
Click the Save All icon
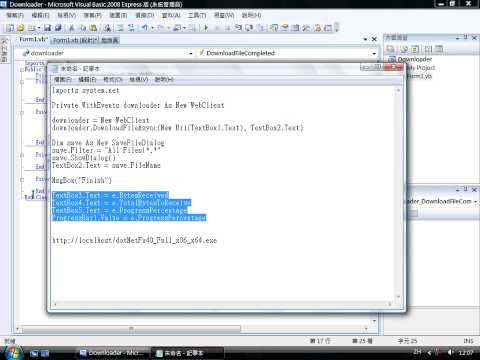pyautogui.click(x=58, y=28)
